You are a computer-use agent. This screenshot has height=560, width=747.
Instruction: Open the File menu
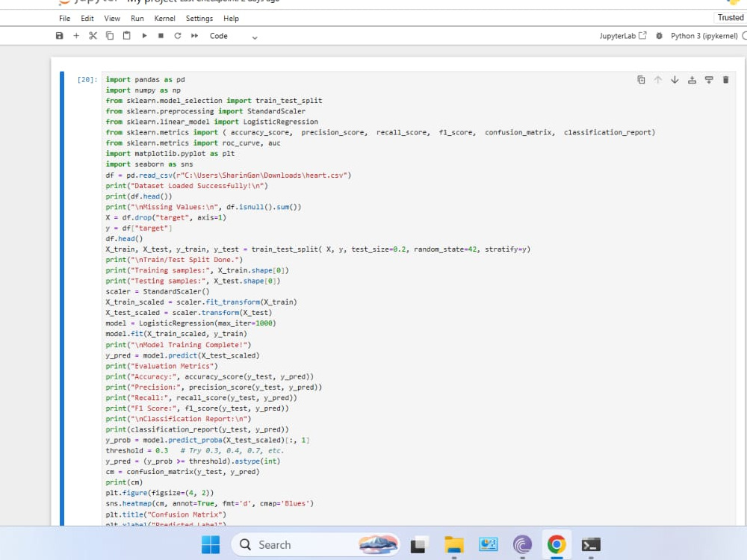65,18
